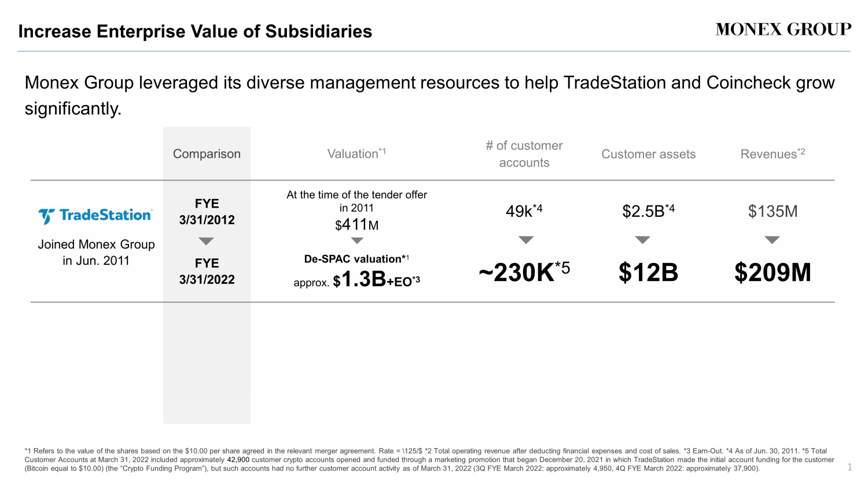Click the TradeStation logo
Screen dimensions: 868x488
tap(96, 216)
